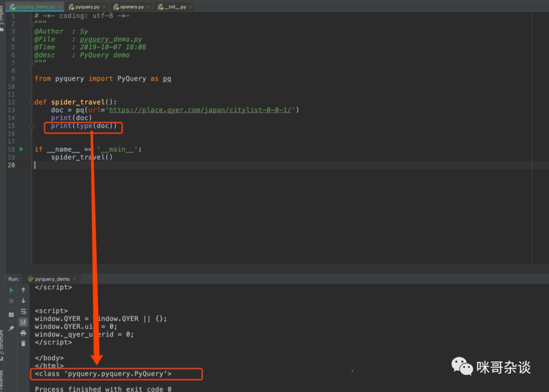
Task: Click the Up the stack trace arrow
Action: pos(23,290)
